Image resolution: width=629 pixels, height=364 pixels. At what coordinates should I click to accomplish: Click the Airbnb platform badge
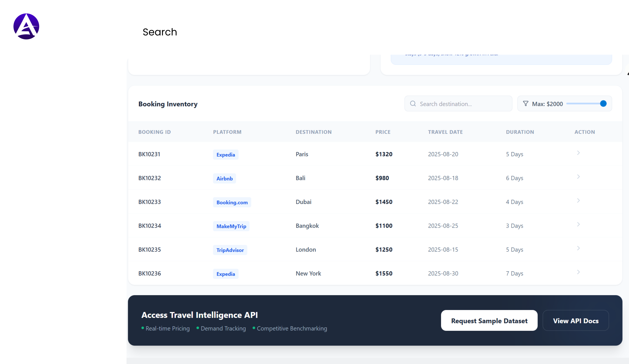pyautogui.click(x=224, y=178)
